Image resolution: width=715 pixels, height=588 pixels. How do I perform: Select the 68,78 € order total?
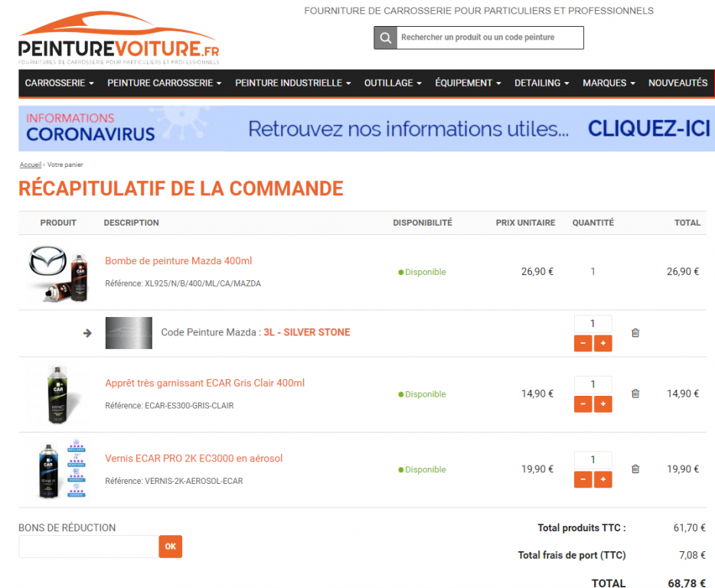coord(687,583)
